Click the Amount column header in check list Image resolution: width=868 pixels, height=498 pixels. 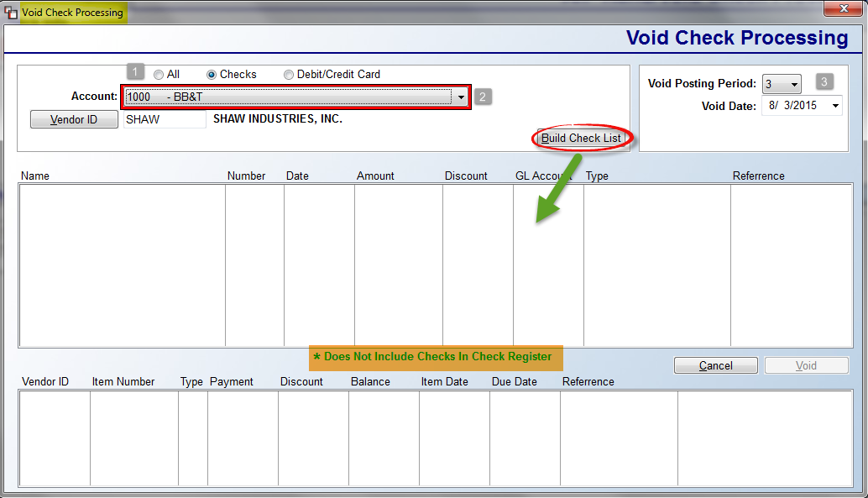click(375, 176)
